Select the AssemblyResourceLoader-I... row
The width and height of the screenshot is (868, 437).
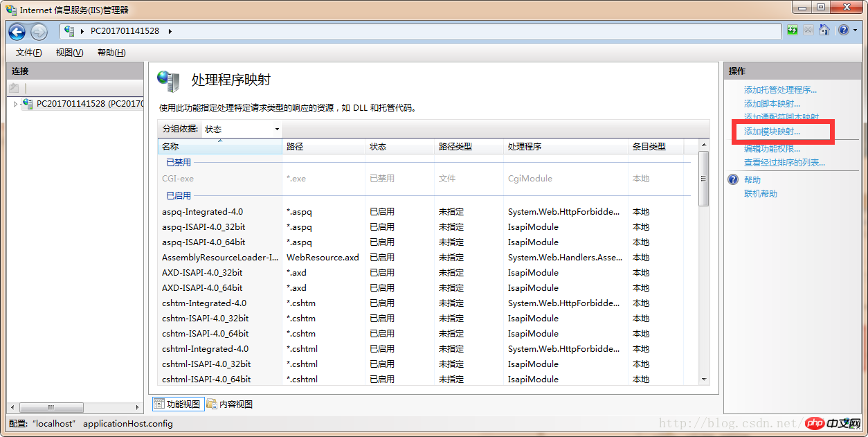[x=427, y=258]
